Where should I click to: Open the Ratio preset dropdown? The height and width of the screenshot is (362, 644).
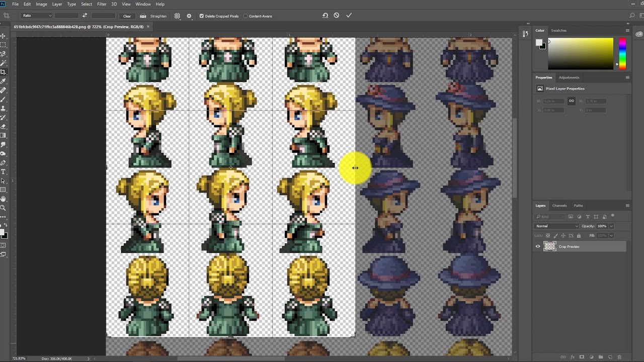37,16
